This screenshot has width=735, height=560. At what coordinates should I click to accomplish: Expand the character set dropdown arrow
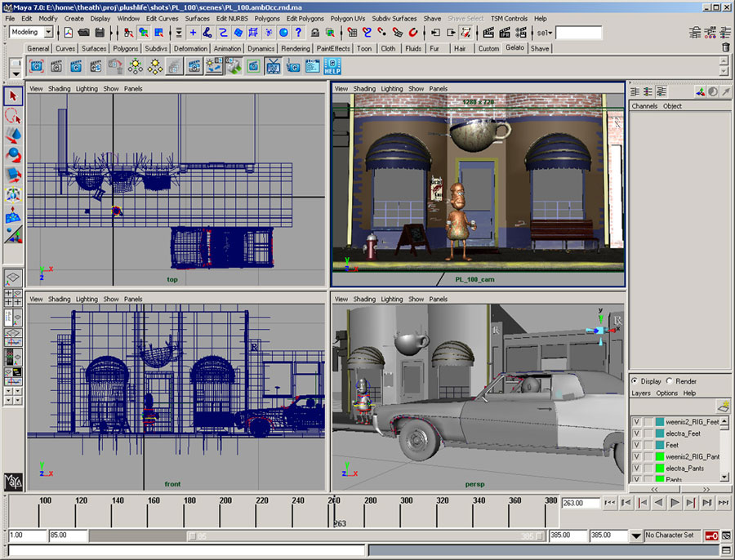pos(636,536)
